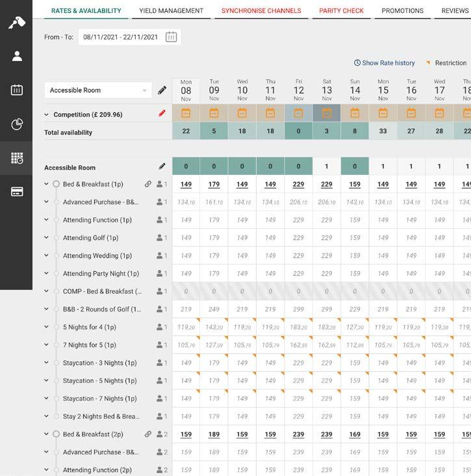Image resolution: width=471 pixels, height=476 pixels.
Task: Open the pie chart reports icon
Action: tap(17, 124)
